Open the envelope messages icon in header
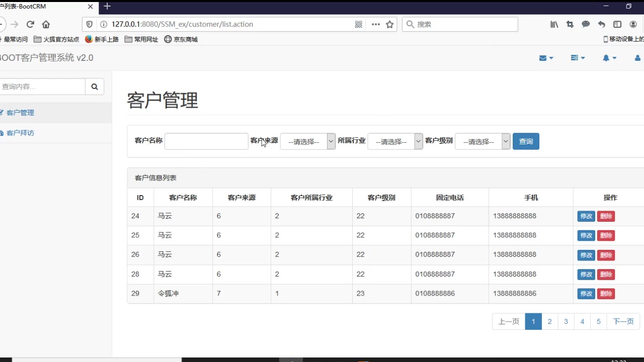Viewport: 644px width, 362px height. [544, 58]
